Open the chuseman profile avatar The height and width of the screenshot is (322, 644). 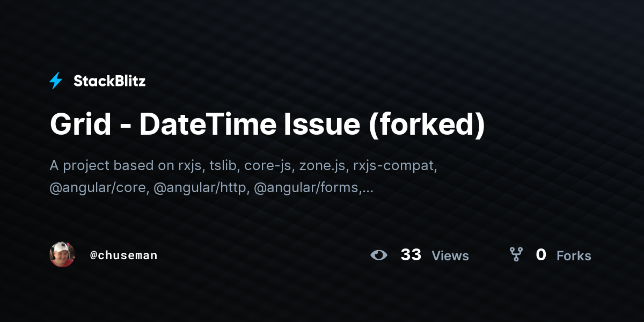pos(62,254)
